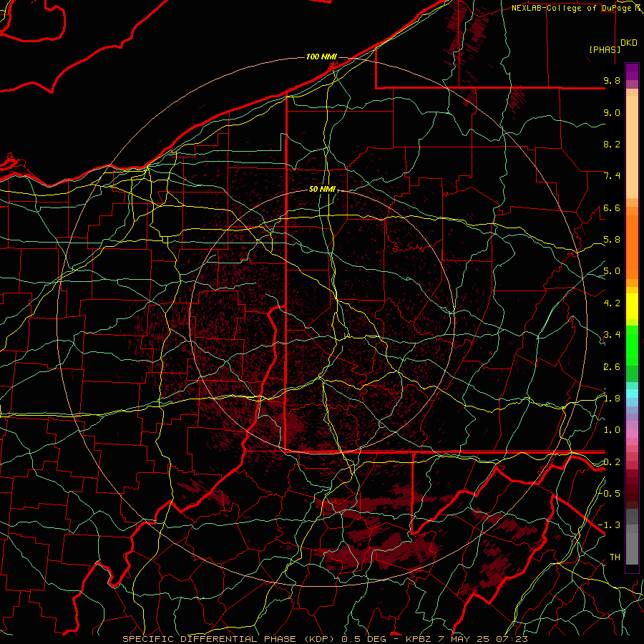Click the 9.0 value on the scale

[x=612, y=112]
